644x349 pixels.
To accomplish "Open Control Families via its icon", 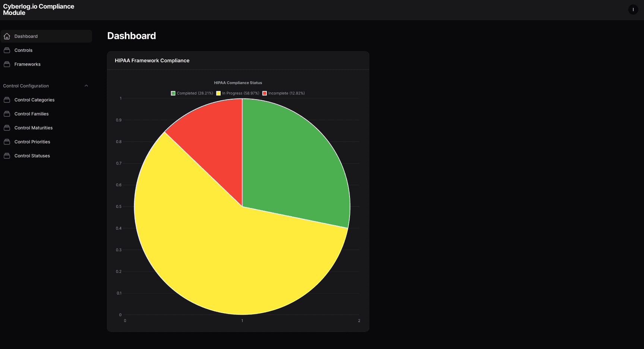I will [7, 114].
